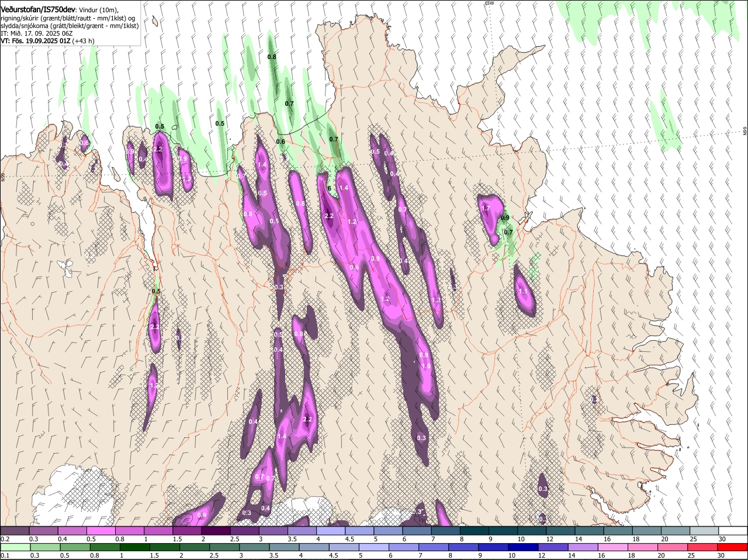Select lower scale swatch between 5 and 6
This screenshot has height=560, width=748.
tap(374, 548)
